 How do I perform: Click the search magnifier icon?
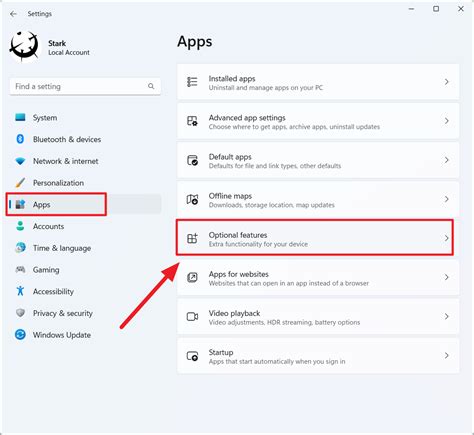[x=151, y=86]
